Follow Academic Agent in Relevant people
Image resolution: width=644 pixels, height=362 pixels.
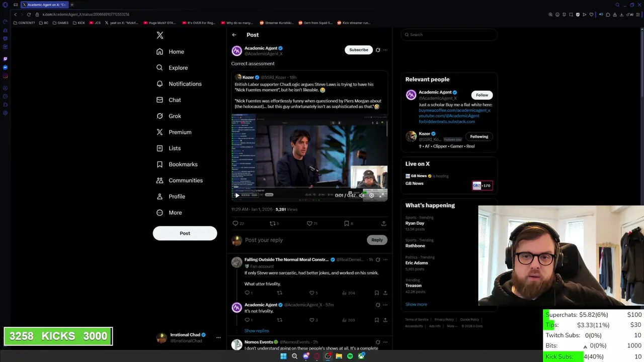coord(482,95)
